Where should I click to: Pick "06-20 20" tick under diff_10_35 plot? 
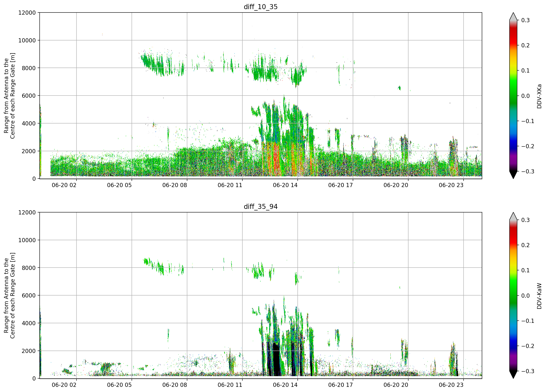point(396,185)
